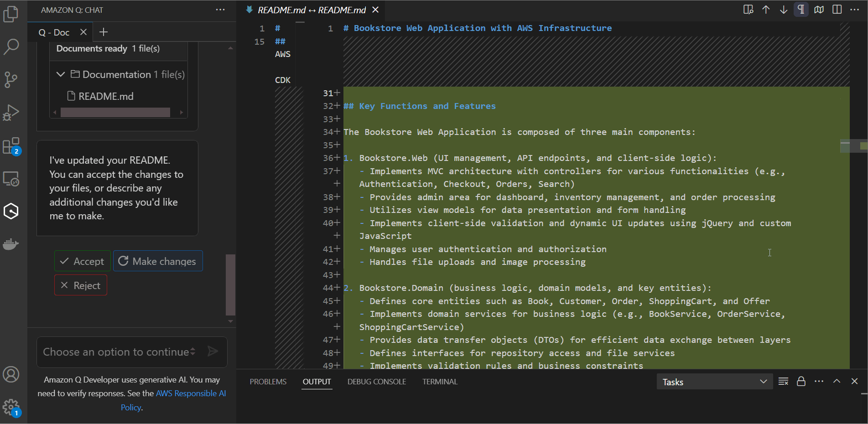The image size is (868, 424).
Task: Click the Key Functions and Features heading line
Action: point(419,106)
